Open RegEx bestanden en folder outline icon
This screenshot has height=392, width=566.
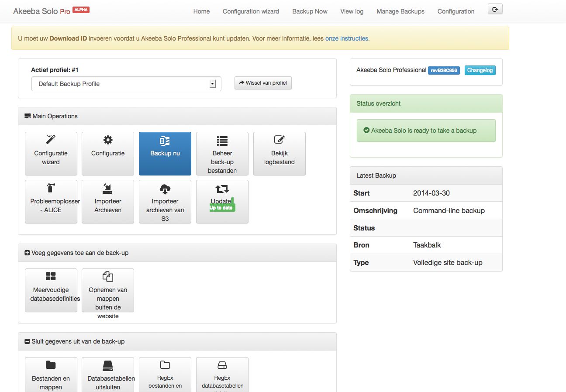click(165, 365)
